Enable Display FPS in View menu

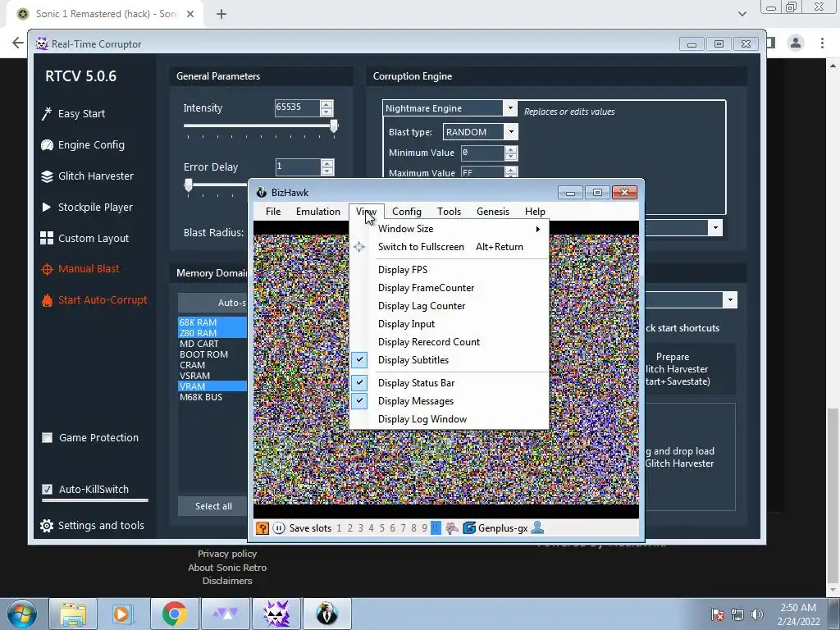[x=450, y=270]
